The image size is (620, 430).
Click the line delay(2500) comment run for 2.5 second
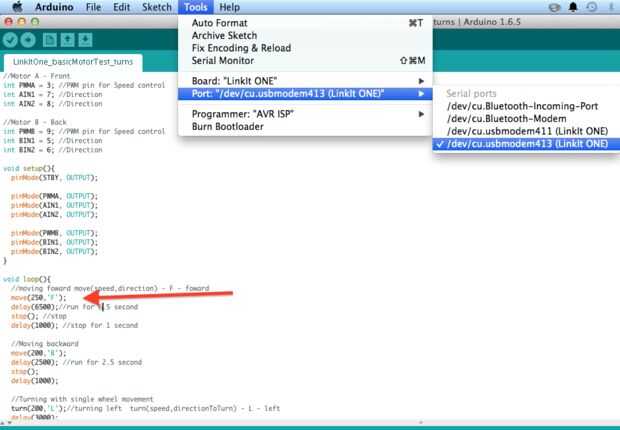click(76, 362)
